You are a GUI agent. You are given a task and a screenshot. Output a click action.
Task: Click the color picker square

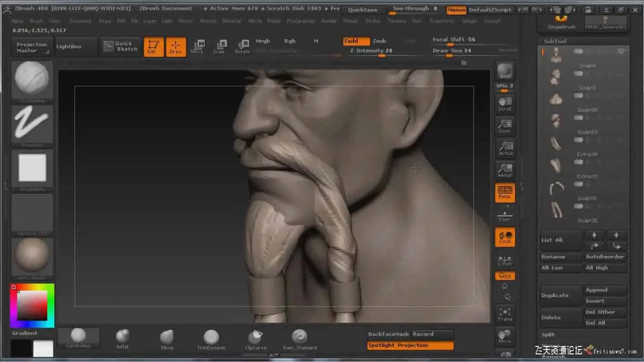(32, 306)
